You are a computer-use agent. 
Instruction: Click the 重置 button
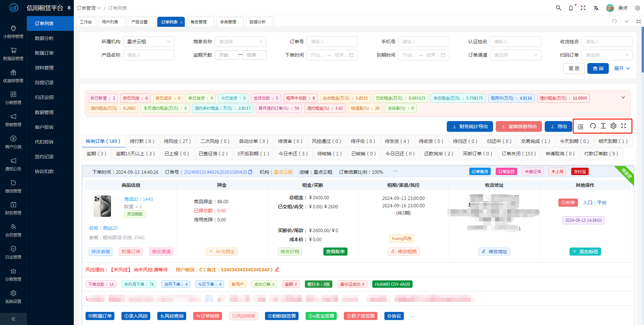click(x=574, y=68)
